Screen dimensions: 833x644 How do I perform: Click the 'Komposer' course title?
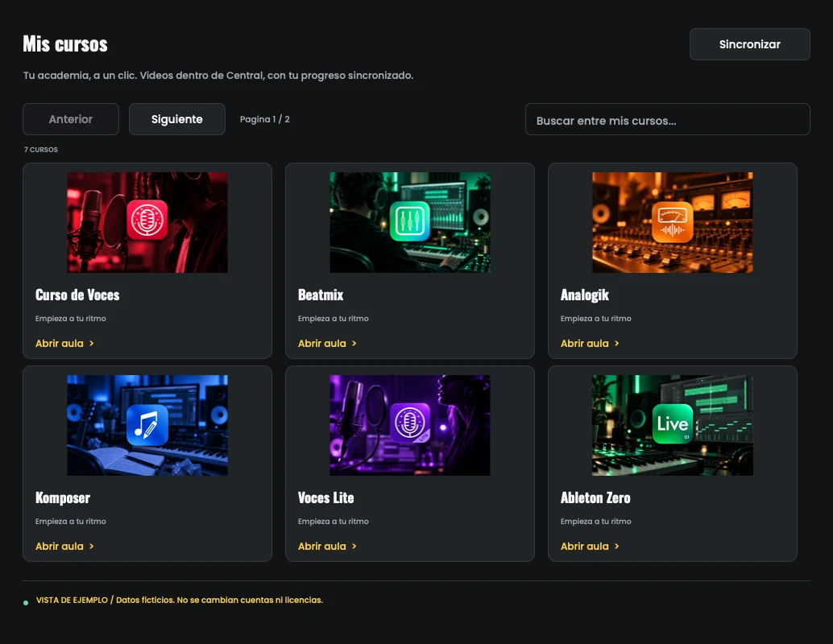click(63, 498)
